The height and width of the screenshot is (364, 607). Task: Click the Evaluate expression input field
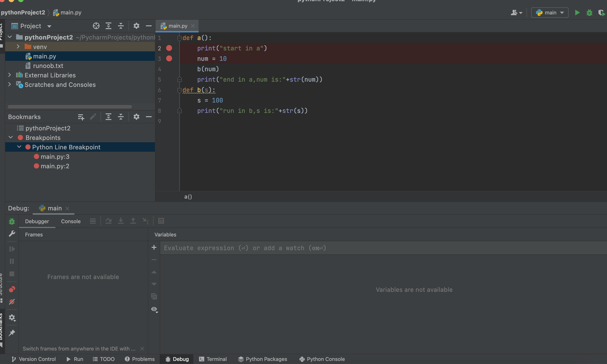point(383,248)
